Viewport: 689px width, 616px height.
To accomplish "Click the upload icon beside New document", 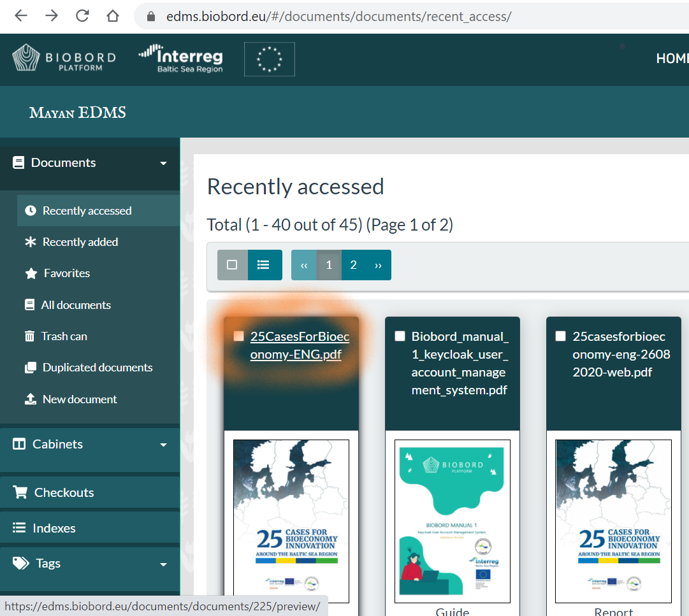I will click(31, 399).
